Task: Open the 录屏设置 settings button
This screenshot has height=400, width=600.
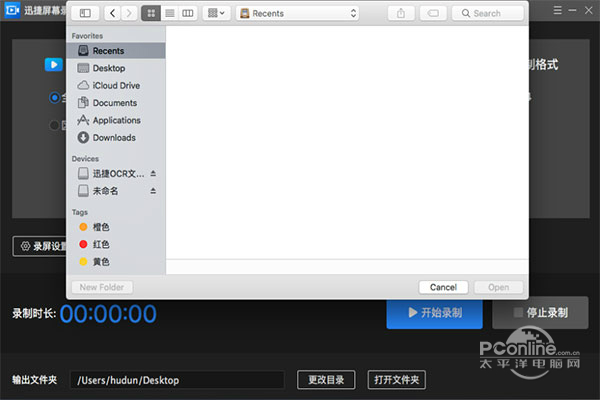Action: point(40,246)
